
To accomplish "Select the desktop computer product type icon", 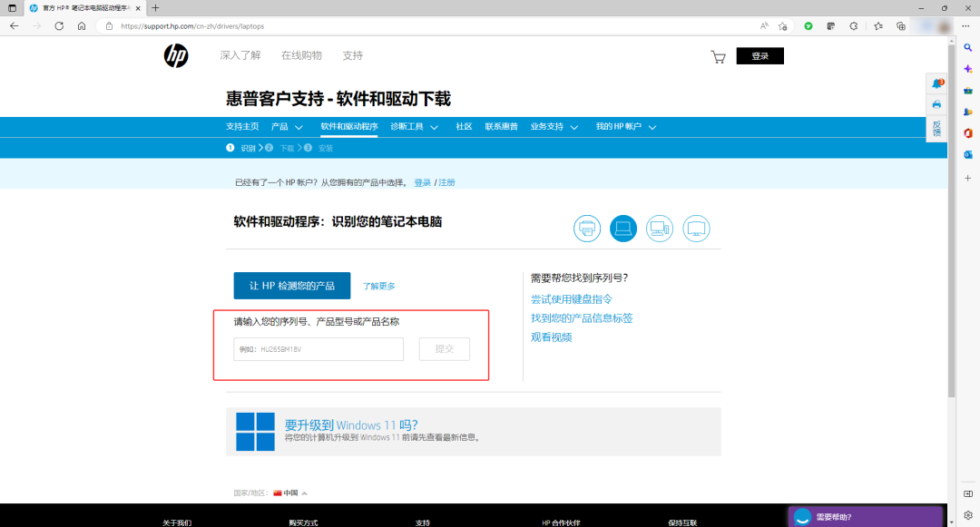I will pyautogui.click(x=660, y=229).
